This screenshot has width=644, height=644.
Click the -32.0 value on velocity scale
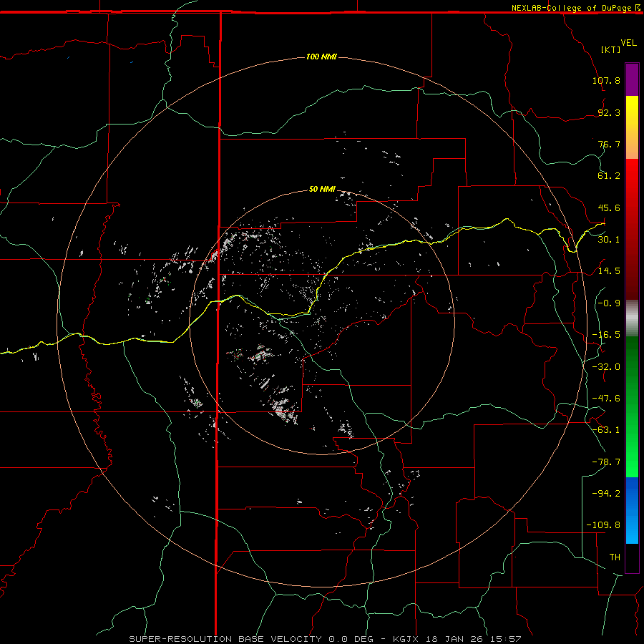[x=606, y=367]
